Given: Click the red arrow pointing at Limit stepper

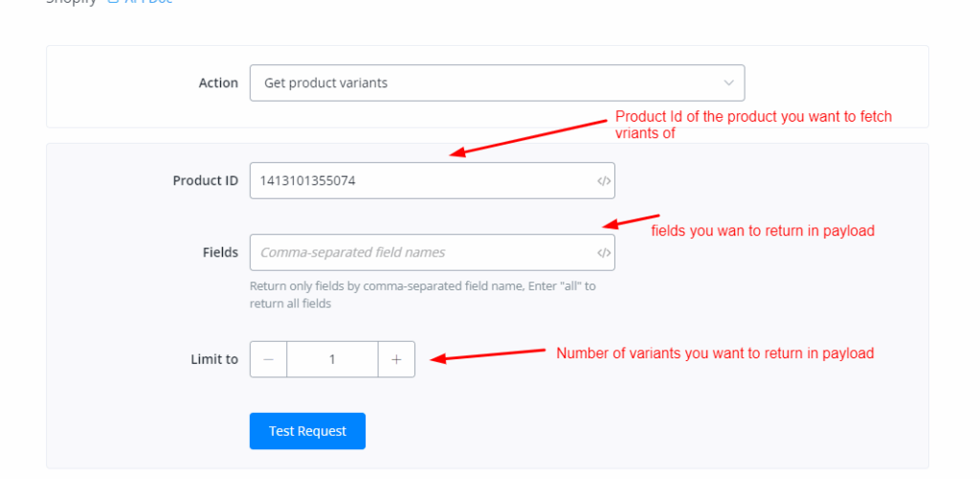Looking at the screenshot, I should [x=488, y=355].
